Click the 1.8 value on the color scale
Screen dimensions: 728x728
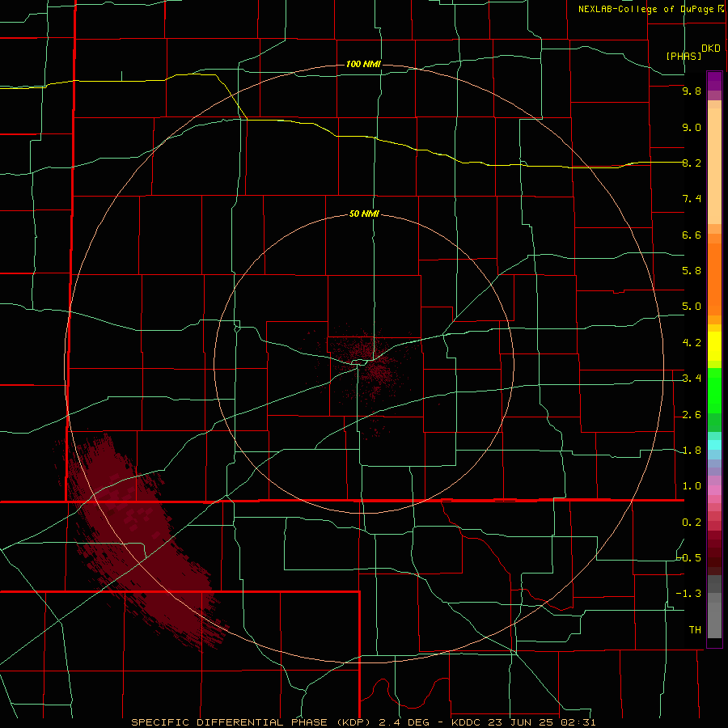[x=692, y=451]
